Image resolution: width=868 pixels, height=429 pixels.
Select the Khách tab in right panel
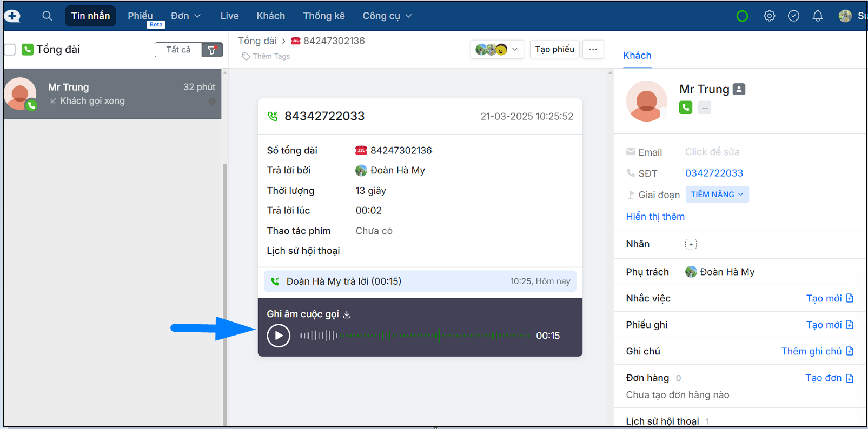[637, 56]
